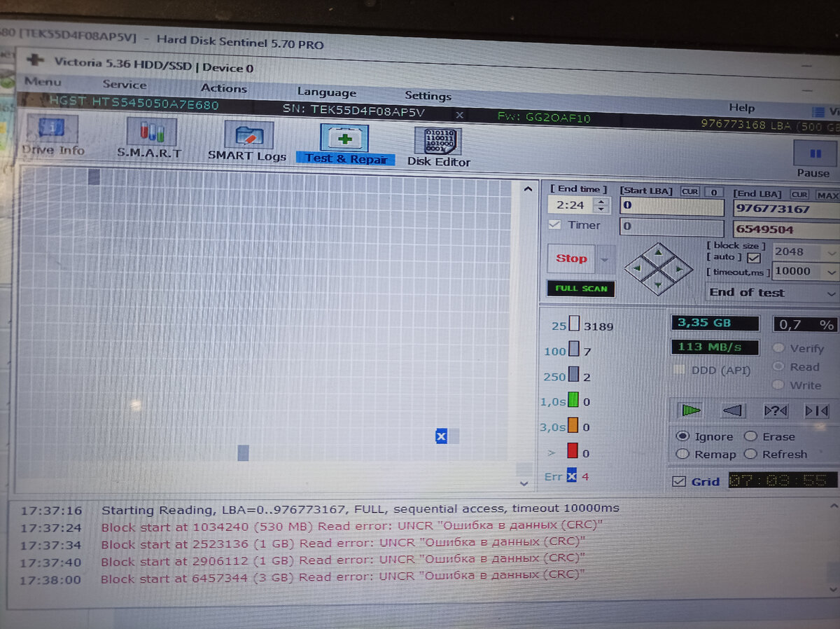Click the log panel scroll up arrow

(832, 505)
